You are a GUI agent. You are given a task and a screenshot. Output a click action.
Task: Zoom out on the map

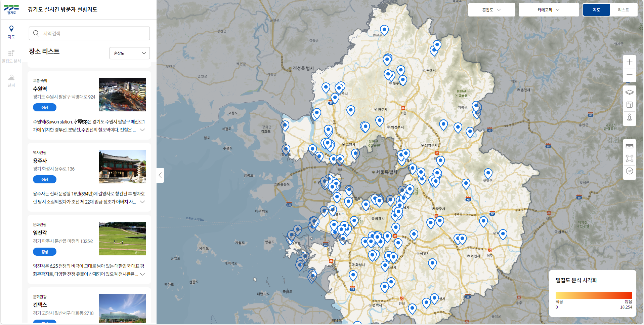629,75
